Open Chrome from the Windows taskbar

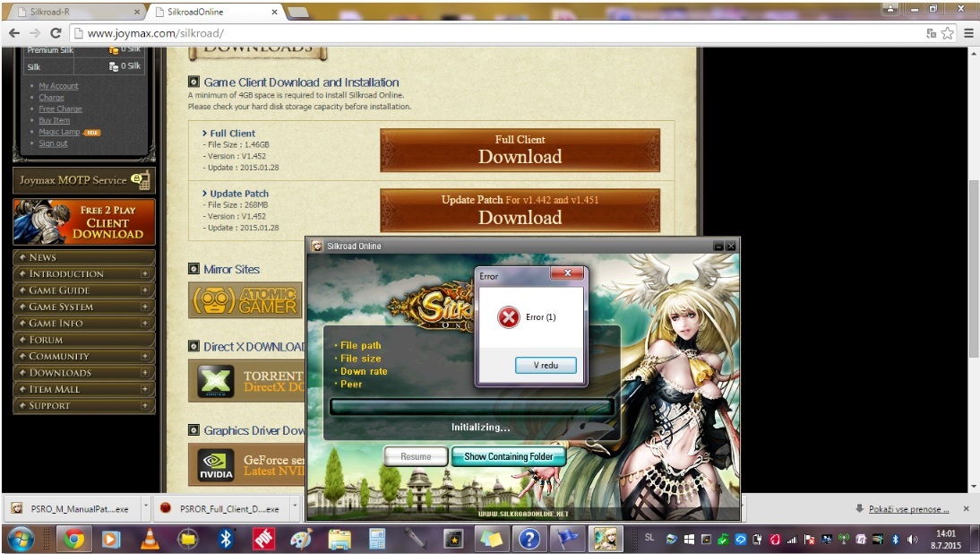click(x=74, y=539)
